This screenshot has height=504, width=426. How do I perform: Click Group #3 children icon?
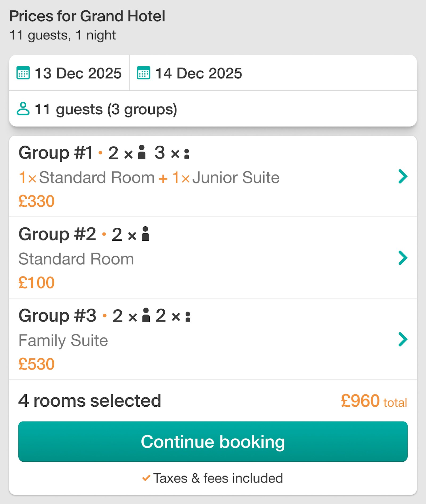coord(188,317)
